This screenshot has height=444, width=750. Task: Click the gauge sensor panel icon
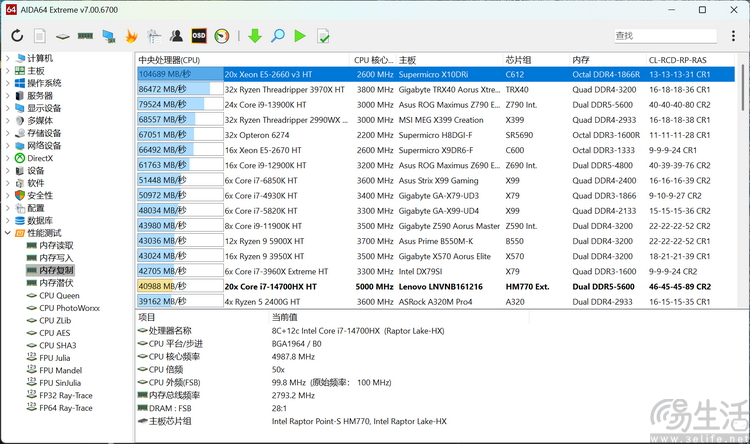[221, 36]
